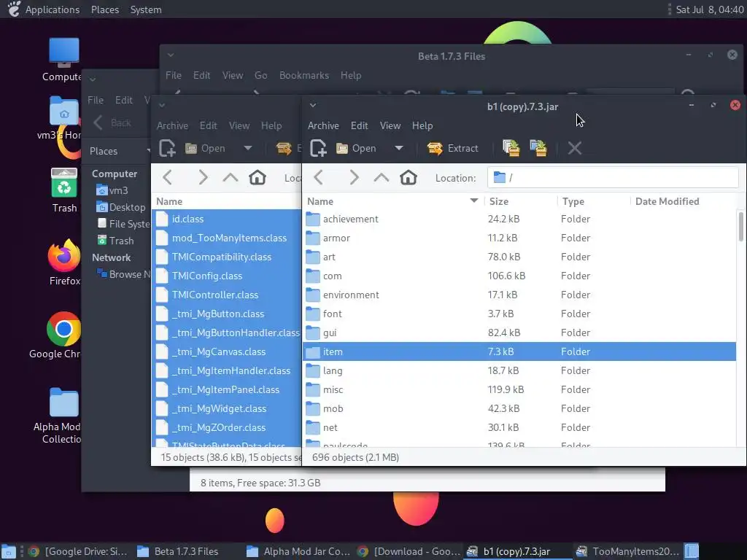Go up one level in b1 (copy).7.3.jar
This screenshot has height=560, width=747.
[x=381, y=178]
